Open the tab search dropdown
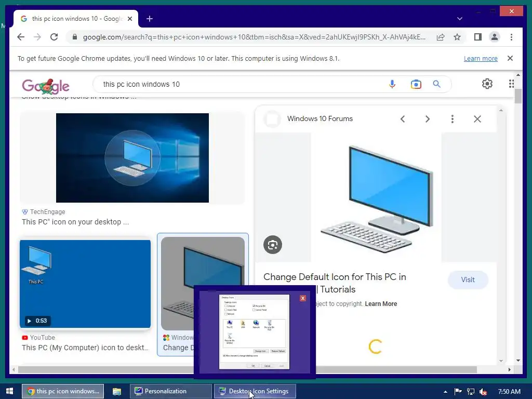 [460, 19]
